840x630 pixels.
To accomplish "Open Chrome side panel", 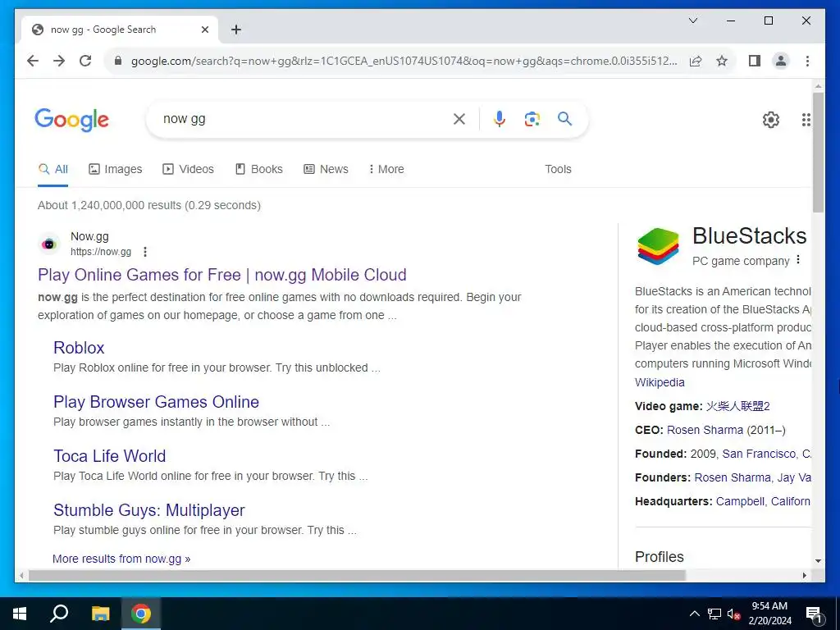I will [x=755, y=61].
